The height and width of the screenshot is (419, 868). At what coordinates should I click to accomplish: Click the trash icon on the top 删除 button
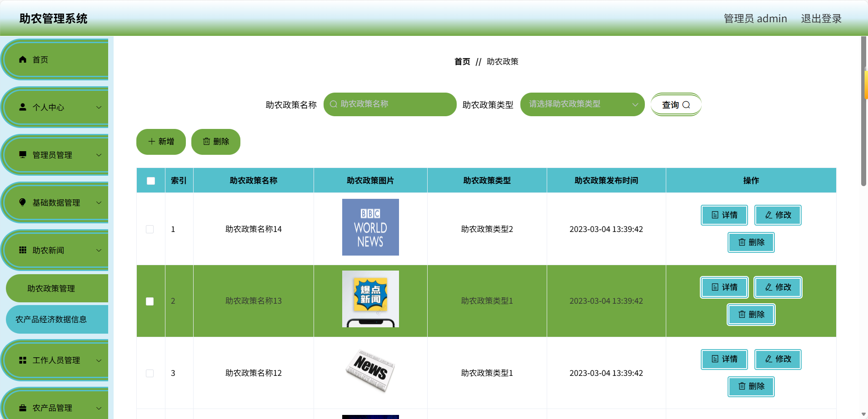(206, 142)
